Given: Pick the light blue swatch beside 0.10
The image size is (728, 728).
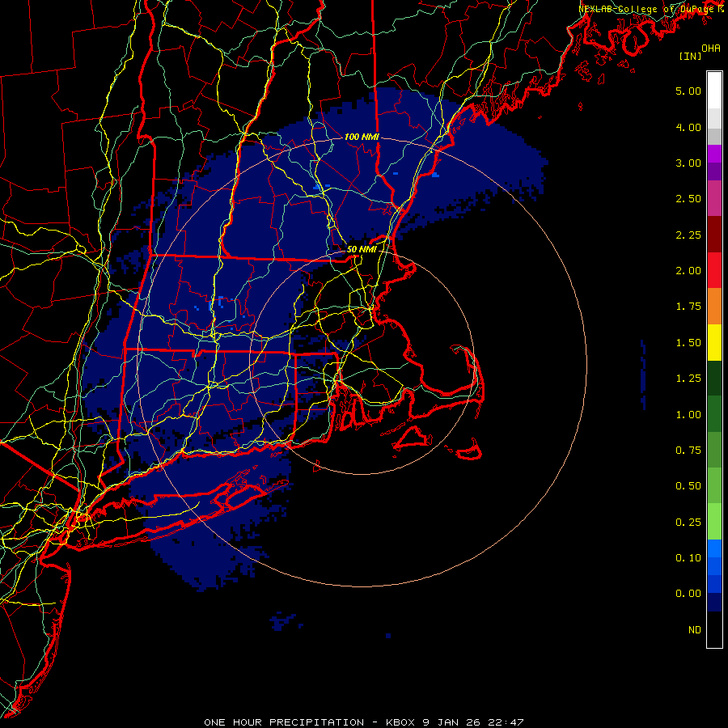Looking at the screenshot, I should 714,548.
